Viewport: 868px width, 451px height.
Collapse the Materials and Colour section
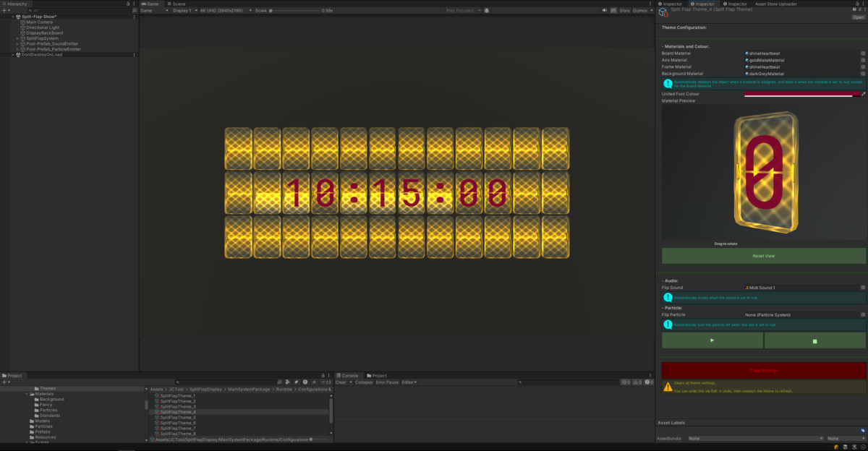[686, 46]
